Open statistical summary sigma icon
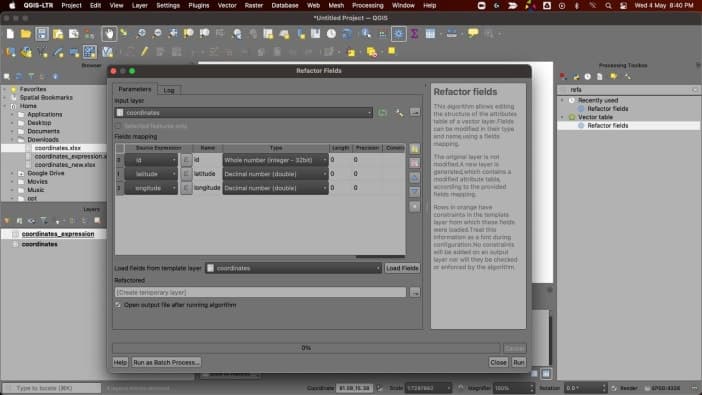Viewport: 702px width, 395px height. [414, 34]
